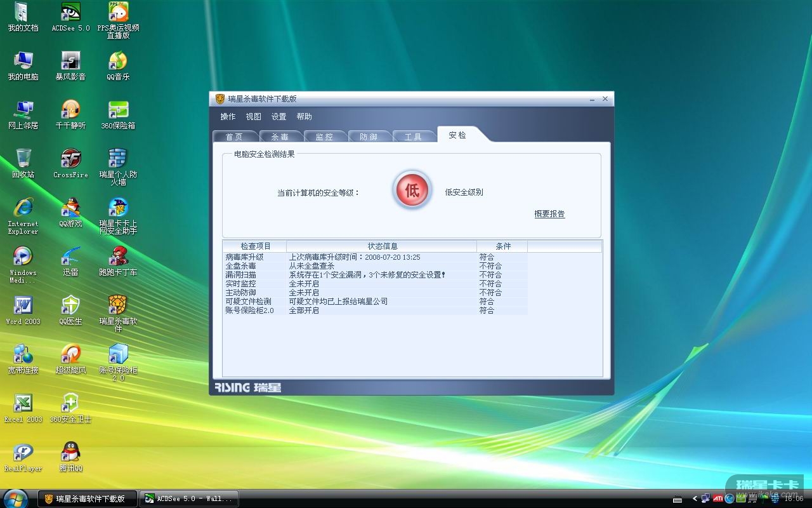Click the red 低 security level badge
Viewport: 812px width, 508px height.
pos(412,190)
